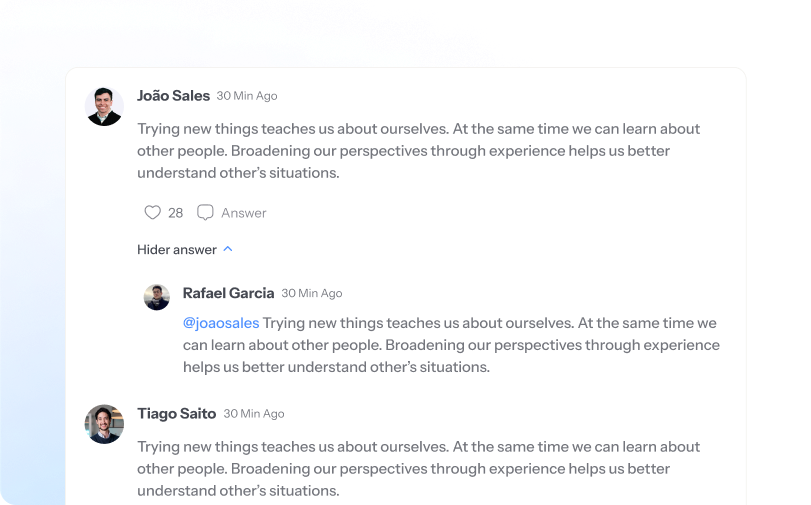Click timestamp beside João Sales' name
This screenshot has height=505, width=811.
click(x=247, y=96)
